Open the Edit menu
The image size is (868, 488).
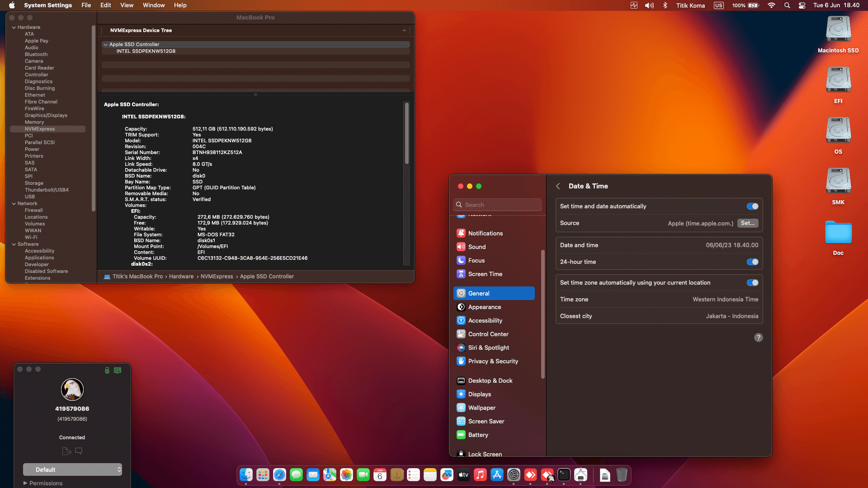106,5
